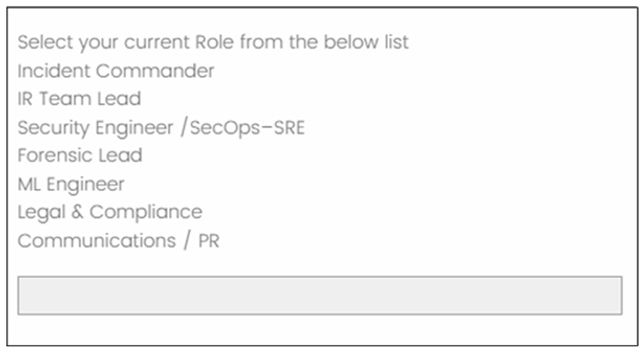This screenshot has height=352, width=644.
Task: Select Legal & Compliance role
Action: click(110, 213)
